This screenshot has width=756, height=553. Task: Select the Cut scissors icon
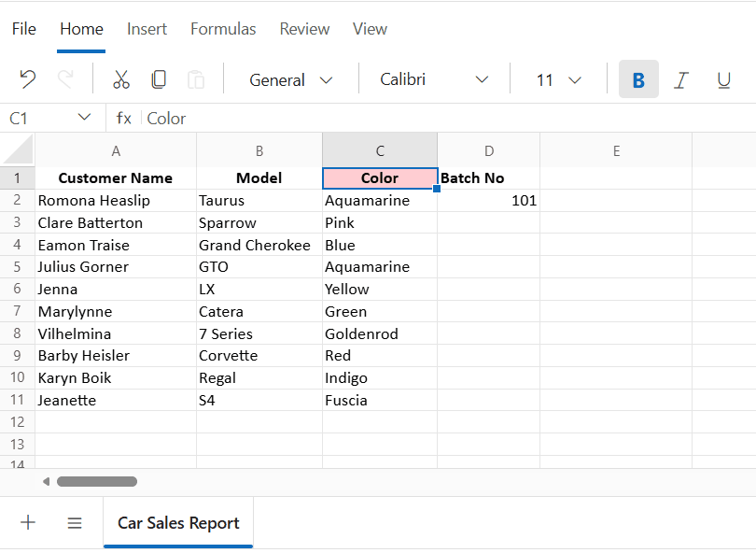(x=120, y=79)
